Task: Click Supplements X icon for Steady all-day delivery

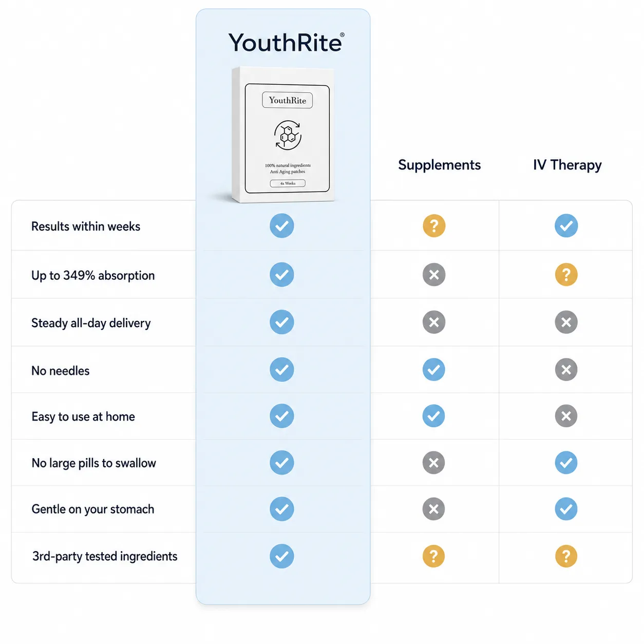Action: 434,323
